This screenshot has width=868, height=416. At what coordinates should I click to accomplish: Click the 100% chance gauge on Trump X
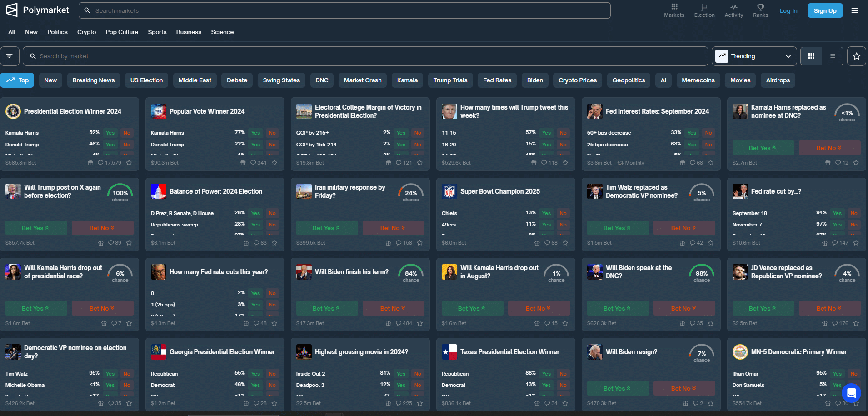click(120, 194)
